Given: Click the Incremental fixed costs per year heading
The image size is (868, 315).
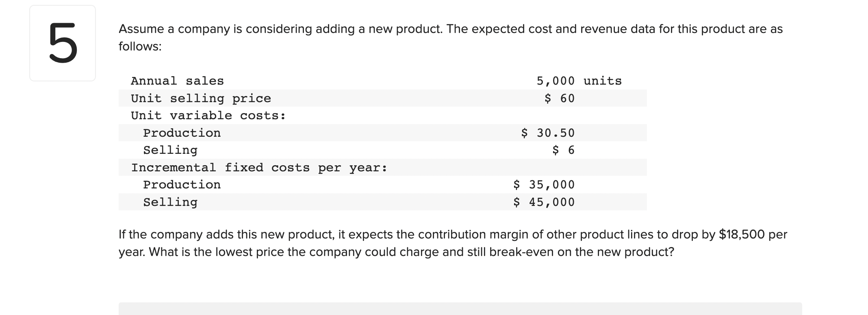Looking at the screenshot, I should [x=259, y=167].
